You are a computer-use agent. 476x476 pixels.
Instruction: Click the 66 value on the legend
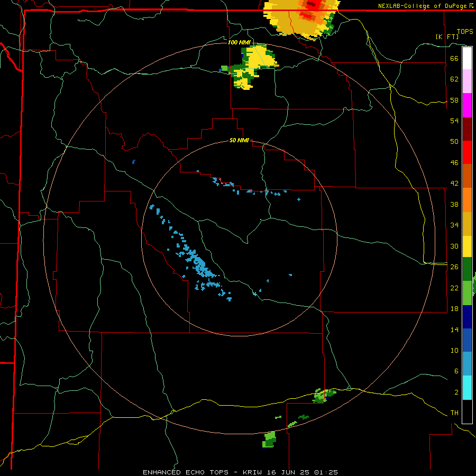tap(454, 58)
